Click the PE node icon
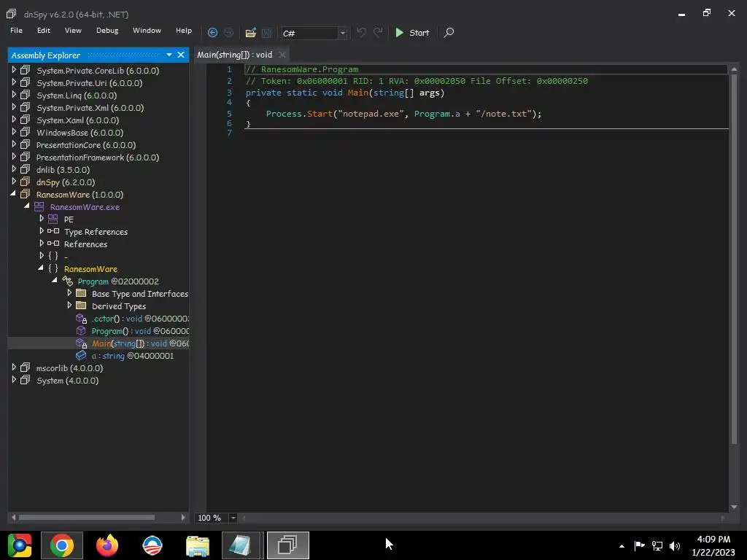This screenshot has height=560, width=747. tap(53, 219)
